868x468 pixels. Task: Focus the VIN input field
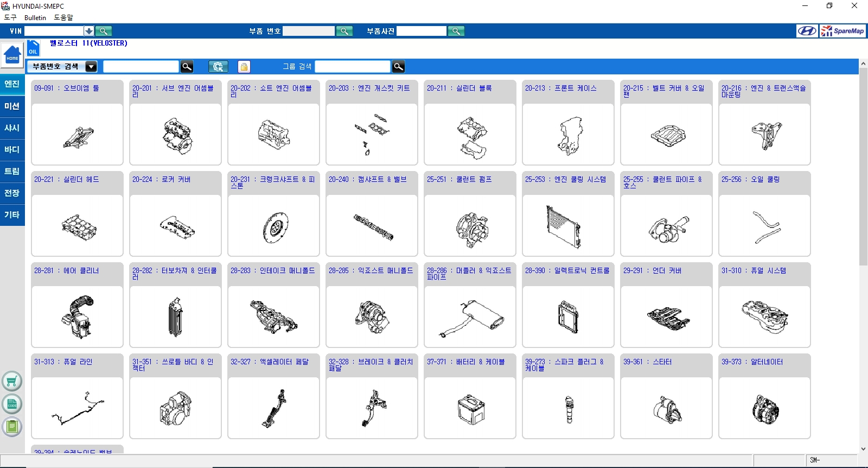[x=54, y=31]
